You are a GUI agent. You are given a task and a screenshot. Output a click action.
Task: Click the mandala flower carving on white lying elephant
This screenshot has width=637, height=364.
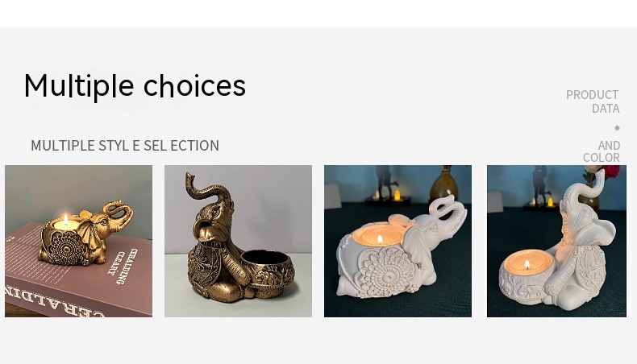coord(373,269)
